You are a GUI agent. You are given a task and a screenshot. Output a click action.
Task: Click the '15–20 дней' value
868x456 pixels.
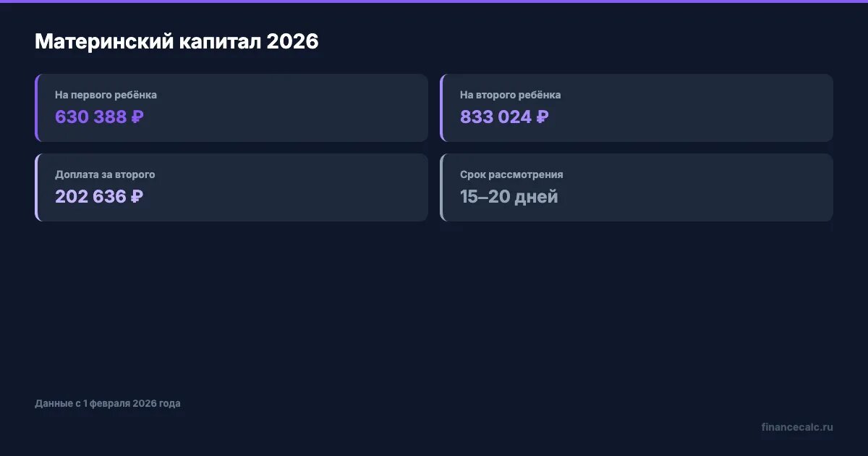509,196
